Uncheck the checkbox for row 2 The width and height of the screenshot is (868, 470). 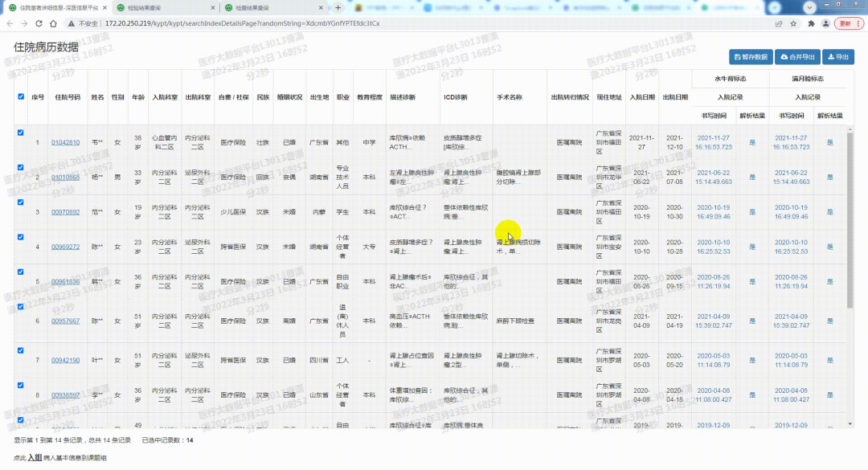(20, 167)
